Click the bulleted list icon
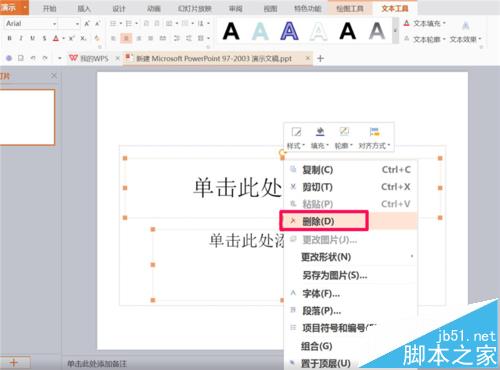 (x=113, y=24)
